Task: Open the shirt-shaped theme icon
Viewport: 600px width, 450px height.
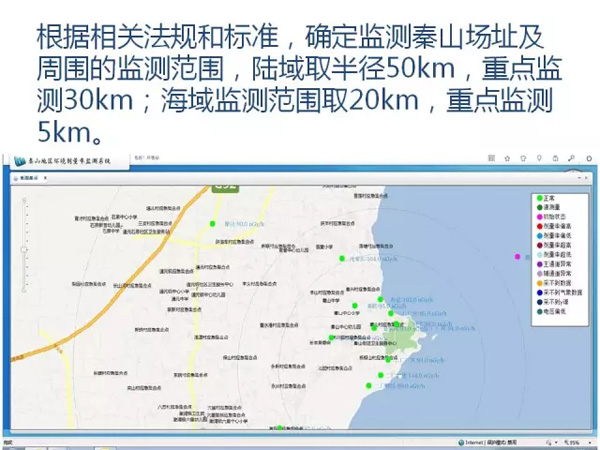Action: coord(523,158)
